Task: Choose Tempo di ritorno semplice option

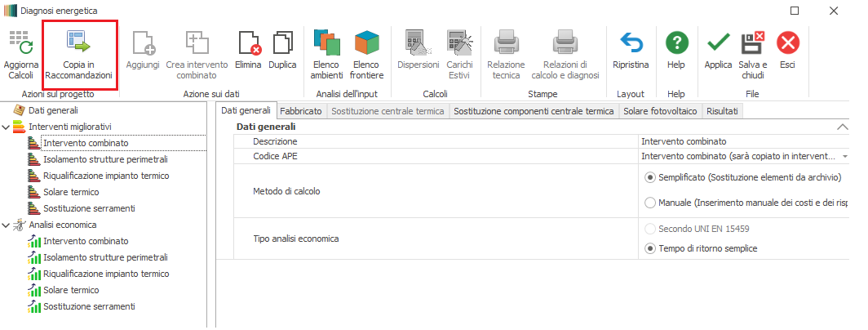Action: [x=650, y=248]
